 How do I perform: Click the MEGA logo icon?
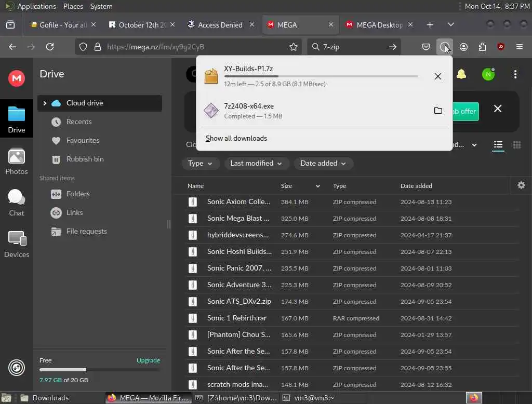pos(16,78)
